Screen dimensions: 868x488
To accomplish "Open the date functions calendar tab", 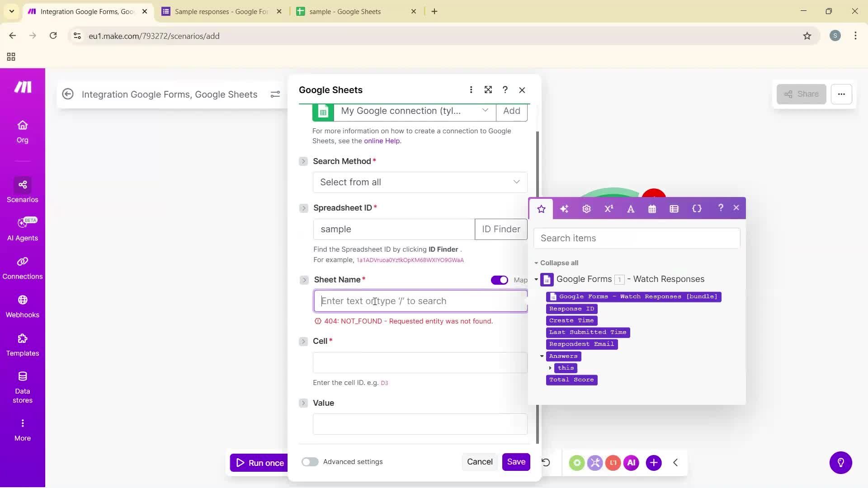I will [651, 209].
